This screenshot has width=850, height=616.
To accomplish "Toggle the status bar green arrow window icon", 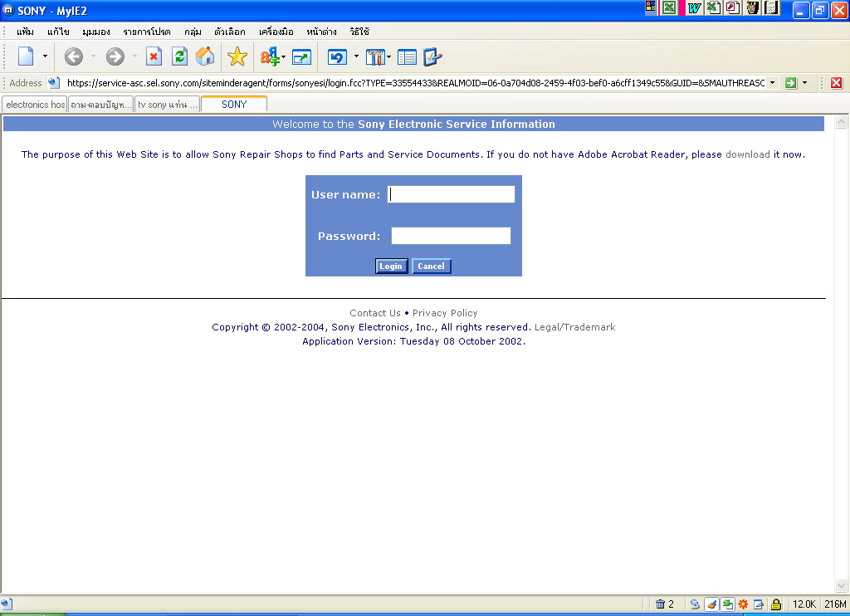I will (x=727, y=604).
